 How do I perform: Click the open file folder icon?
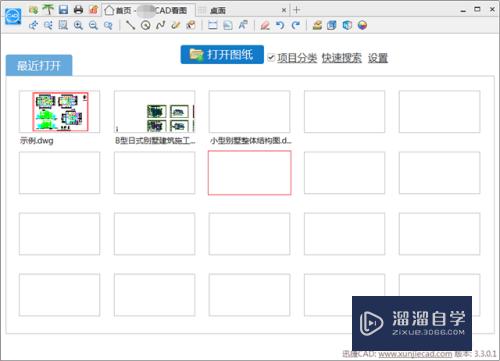coord(33,10)
